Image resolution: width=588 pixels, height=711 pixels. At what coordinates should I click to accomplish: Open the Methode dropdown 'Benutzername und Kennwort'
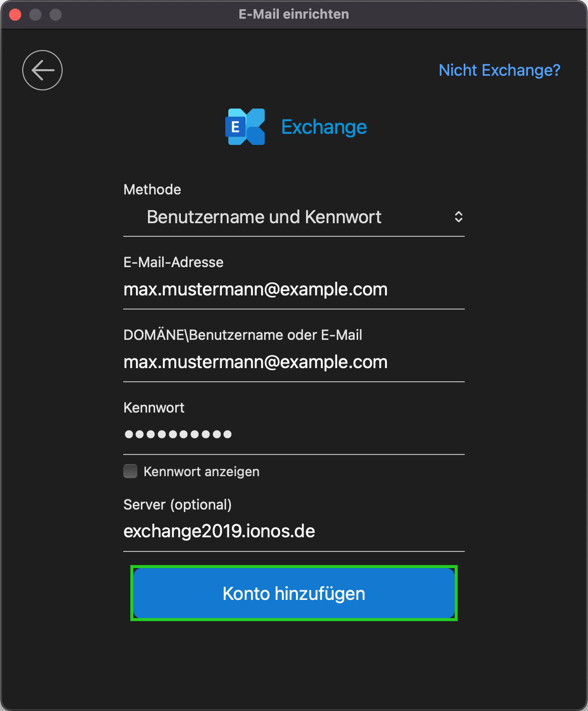(x=294, y=217)
